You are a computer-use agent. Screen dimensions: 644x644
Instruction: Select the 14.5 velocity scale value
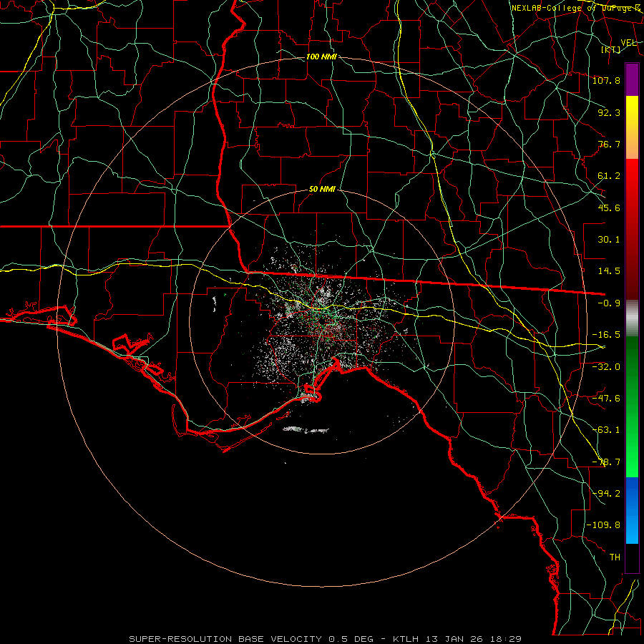(609, 271)
